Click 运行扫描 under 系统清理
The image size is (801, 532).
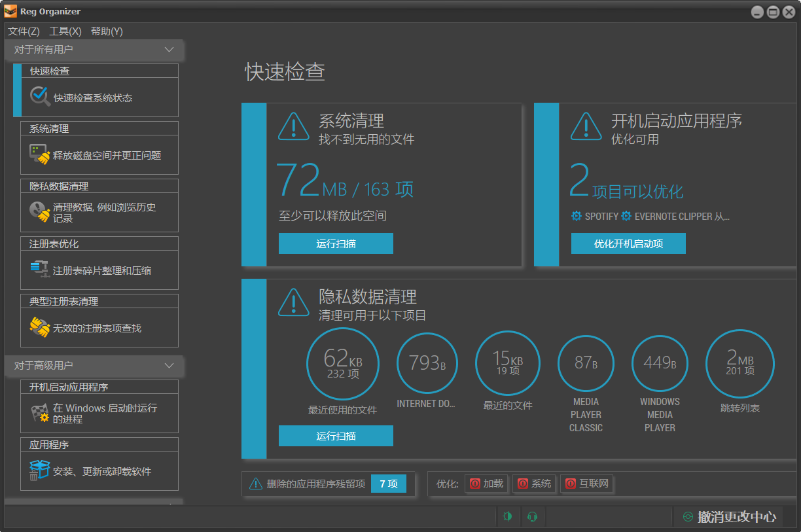click(336, 243)
